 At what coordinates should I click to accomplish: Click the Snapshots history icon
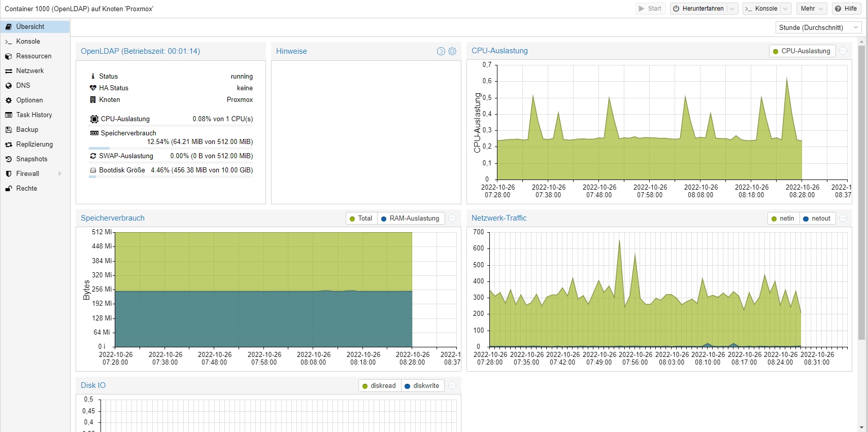coord(9,159)
